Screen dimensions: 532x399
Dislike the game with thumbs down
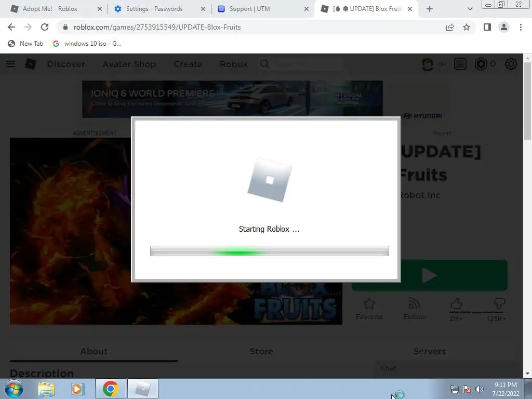coord(499,303)
